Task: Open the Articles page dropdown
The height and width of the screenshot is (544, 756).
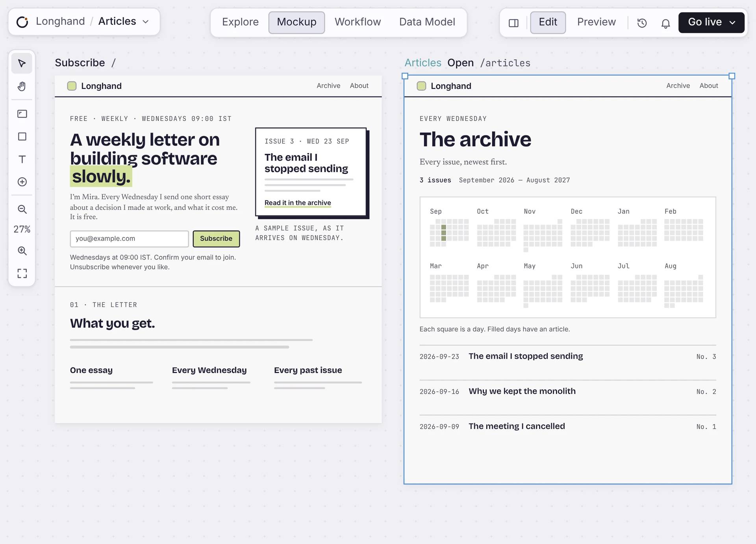Action: point(145,22)
